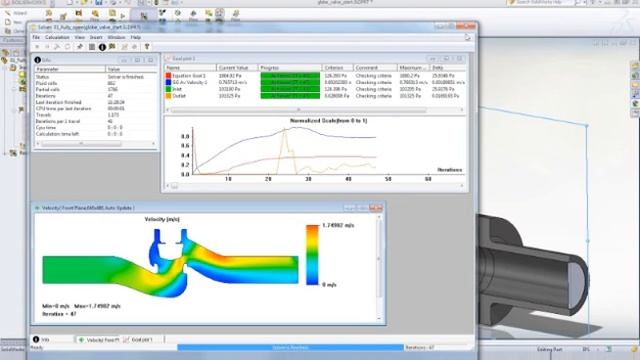Select the Partial cells row
Screen dimensions: 640x360
pos(95,89)
